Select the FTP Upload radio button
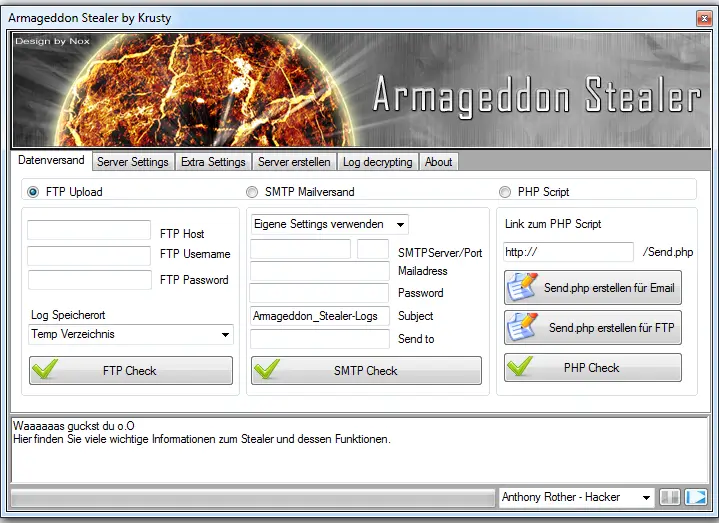This screenshot has height=523, width=719. point(33,192)
